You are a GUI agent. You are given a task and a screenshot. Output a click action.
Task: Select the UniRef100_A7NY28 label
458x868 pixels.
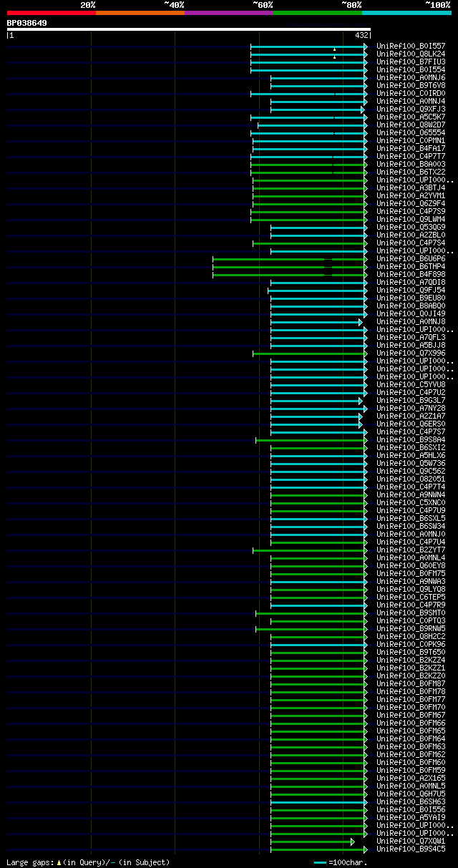click(x=411, y=408)
